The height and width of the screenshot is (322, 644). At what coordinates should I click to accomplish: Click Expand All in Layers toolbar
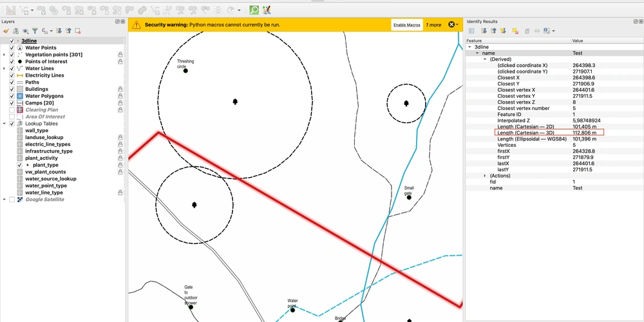click(x=59, y=31)
